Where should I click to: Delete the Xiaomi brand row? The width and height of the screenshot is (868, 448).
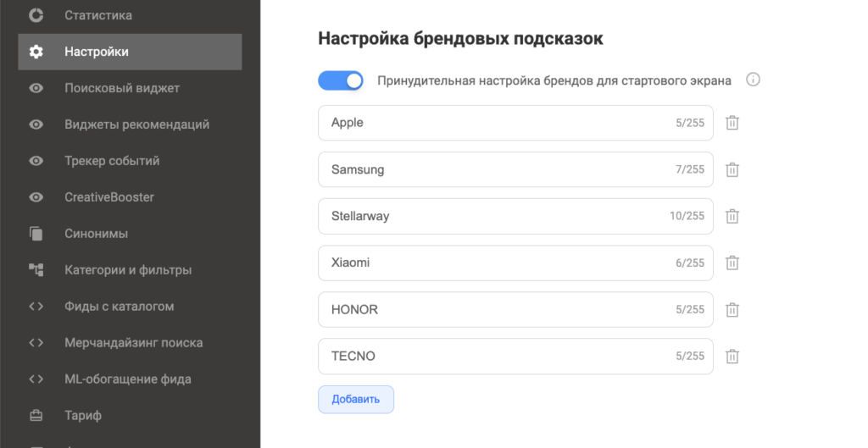(x=732, y=263)
